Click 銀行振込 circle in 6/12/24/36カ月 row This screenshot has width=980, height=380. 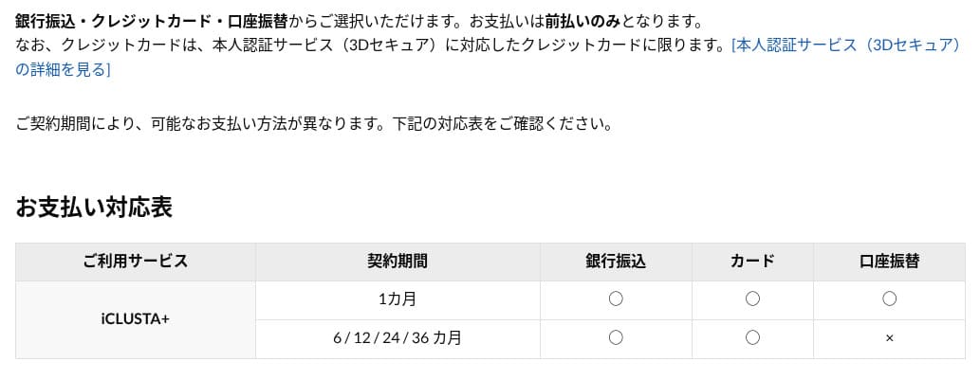616,337
